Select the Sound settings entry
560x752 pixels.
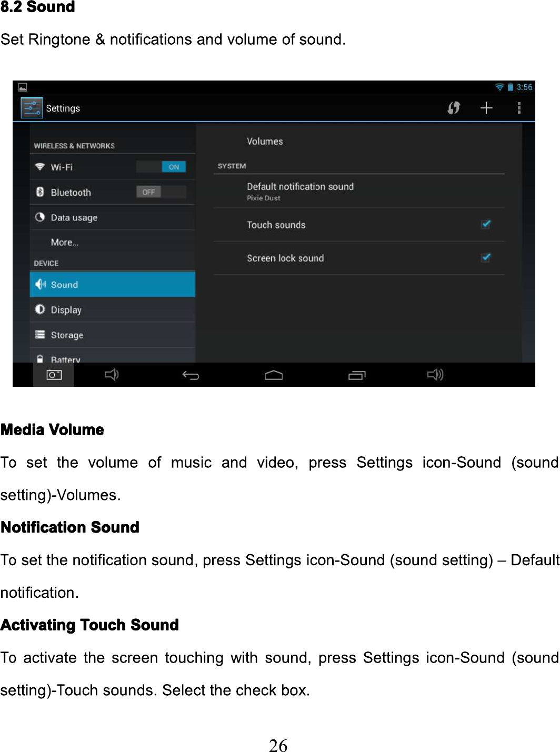[x=113, y=285]
